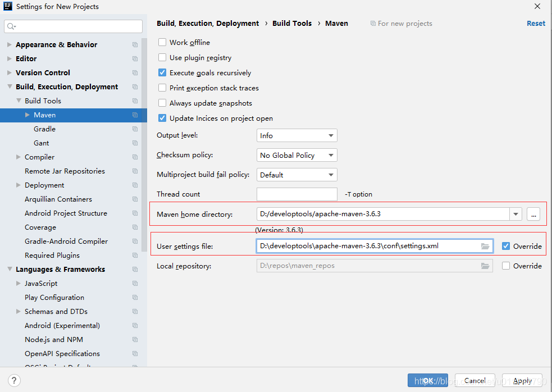The image size is (552, 392).
Task: Click the copy icon on selected Maven row
Action: tap(135, 115)
